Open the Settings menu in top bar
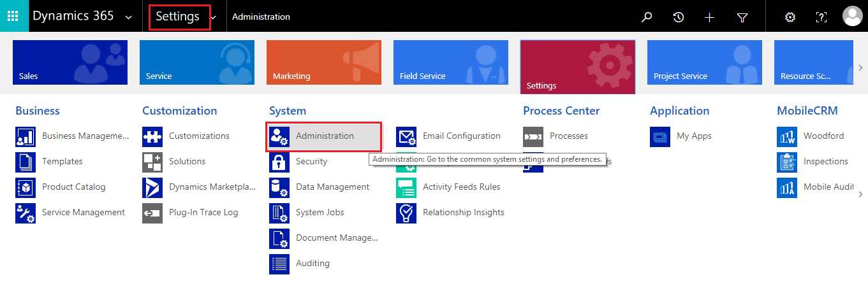Screen dimensions: 868x291 coord(178,17)
